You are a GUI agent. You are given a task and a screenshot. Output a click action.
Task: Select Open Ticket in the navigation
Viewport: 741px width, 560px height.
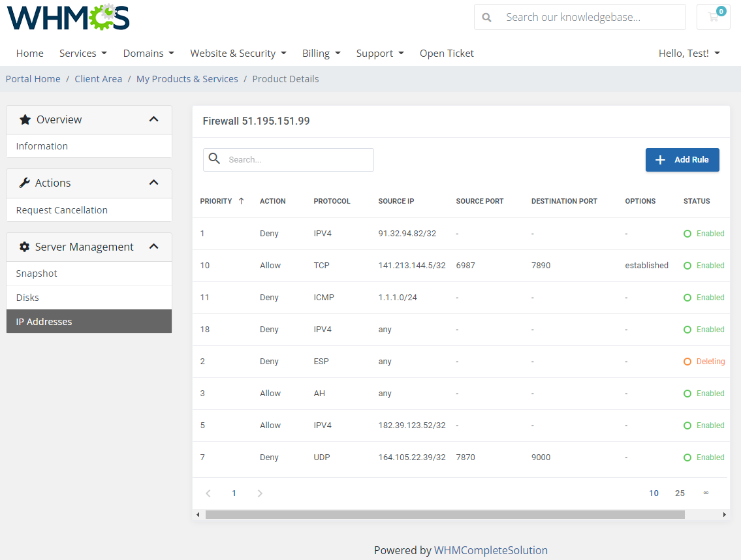(447, 53)
